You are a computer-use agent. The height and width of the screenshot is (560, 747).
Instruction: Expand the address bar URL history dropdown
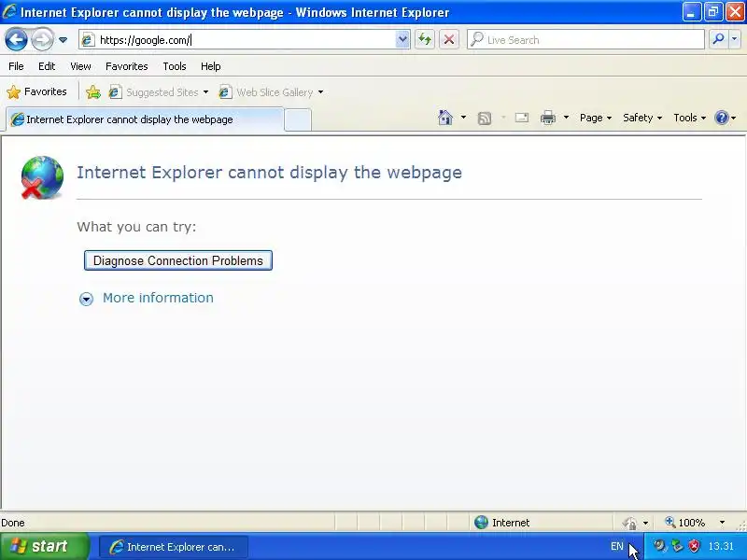pyautogui.click(x=402, y=40)
